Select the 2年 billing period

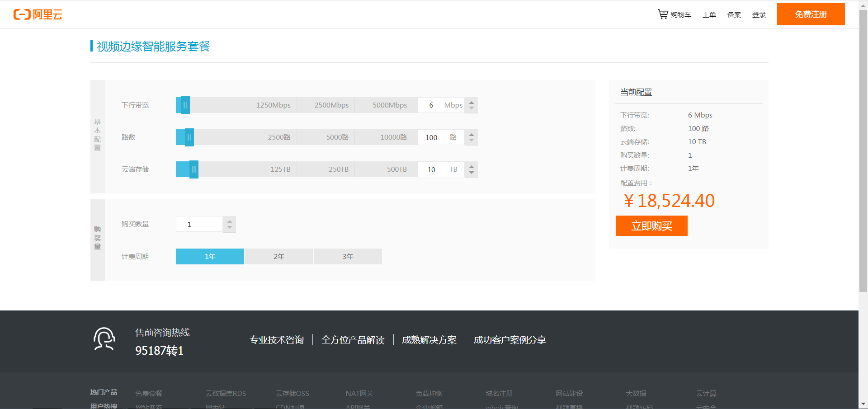pos(279,256)
